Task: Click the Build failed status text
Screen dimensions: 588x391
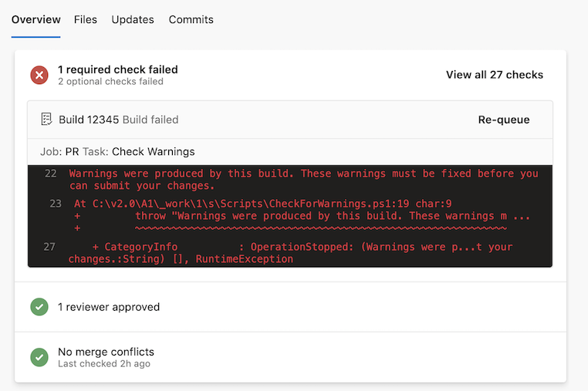Action: coord(150,120)
